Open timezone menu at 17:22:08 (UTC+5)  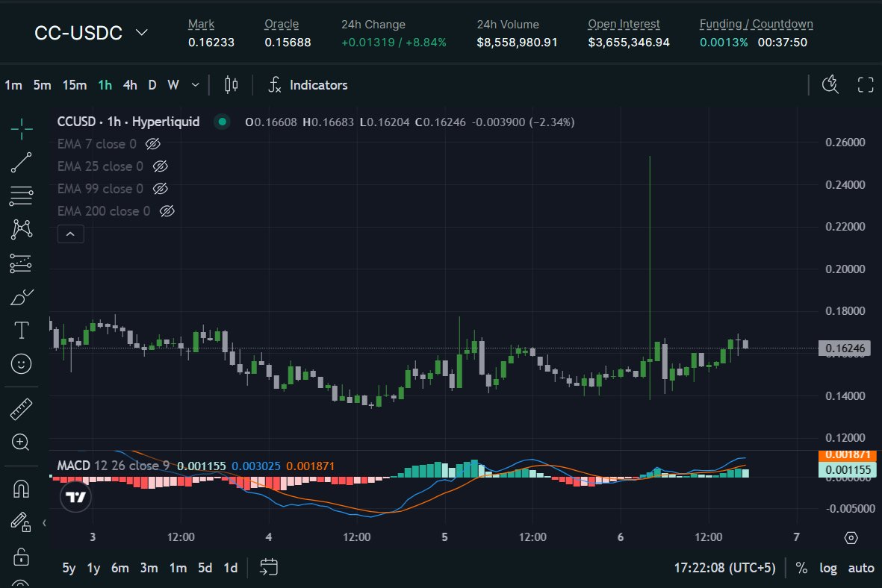click(x=724, y=568)
